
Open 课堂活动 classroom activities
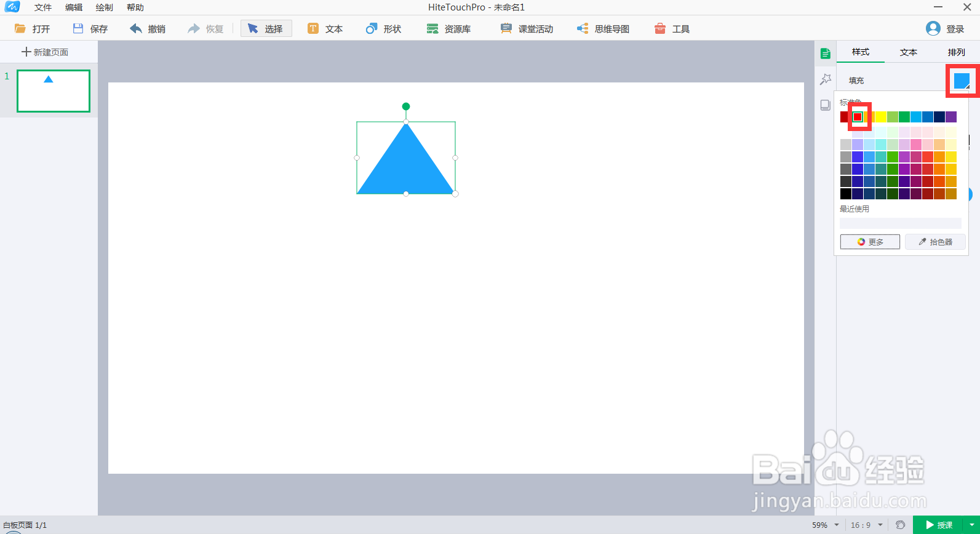527,29
